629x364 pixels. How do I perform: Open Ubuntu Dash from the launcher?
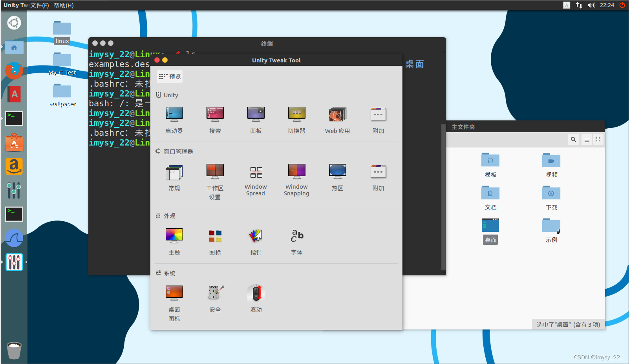[x=14, y=23]
